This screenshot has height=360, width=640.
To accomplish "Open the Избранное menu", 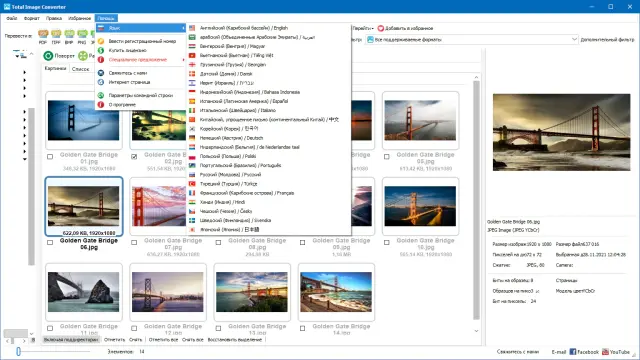I will click(x=80, y=18).
